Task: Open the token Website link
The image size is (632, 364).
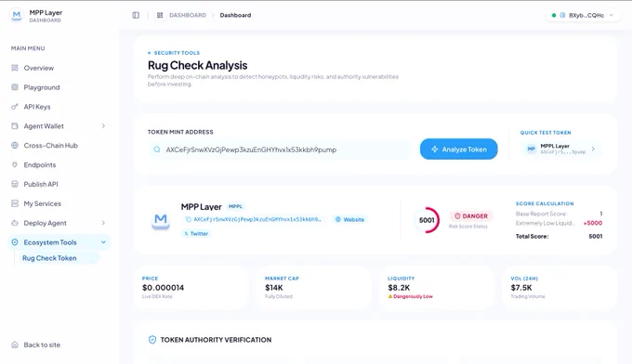Action: click(x=349, y=219)
